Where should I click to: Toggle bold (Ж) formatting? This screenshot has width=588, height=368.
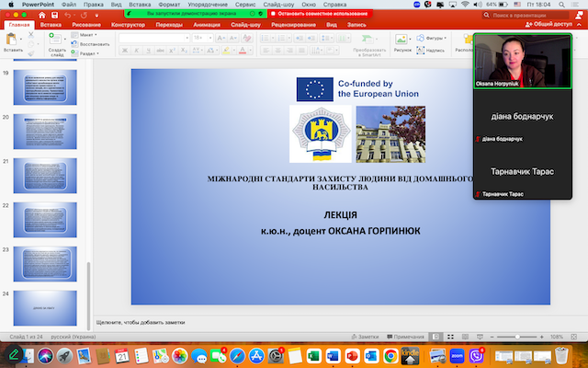125,51
